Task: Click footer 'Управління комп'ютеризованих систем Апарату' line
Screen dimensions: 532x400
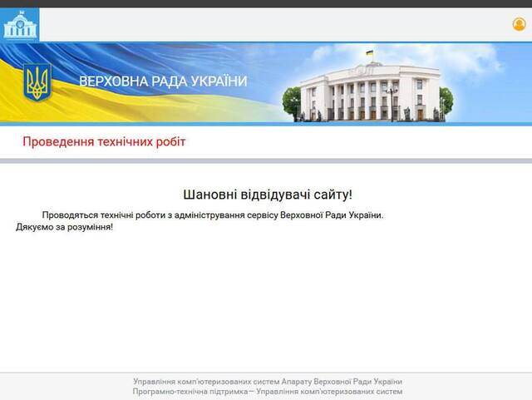Action: point(268,382)
